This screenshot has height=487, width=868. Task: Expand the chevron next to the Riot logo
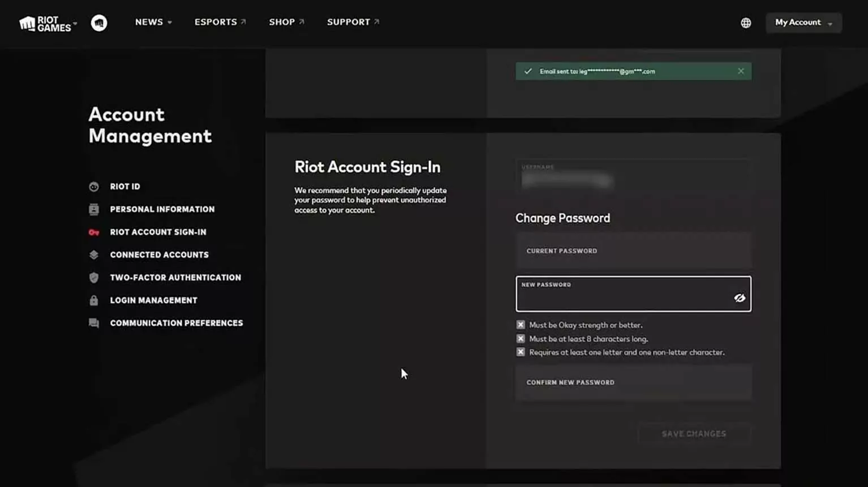pos(74,24)
